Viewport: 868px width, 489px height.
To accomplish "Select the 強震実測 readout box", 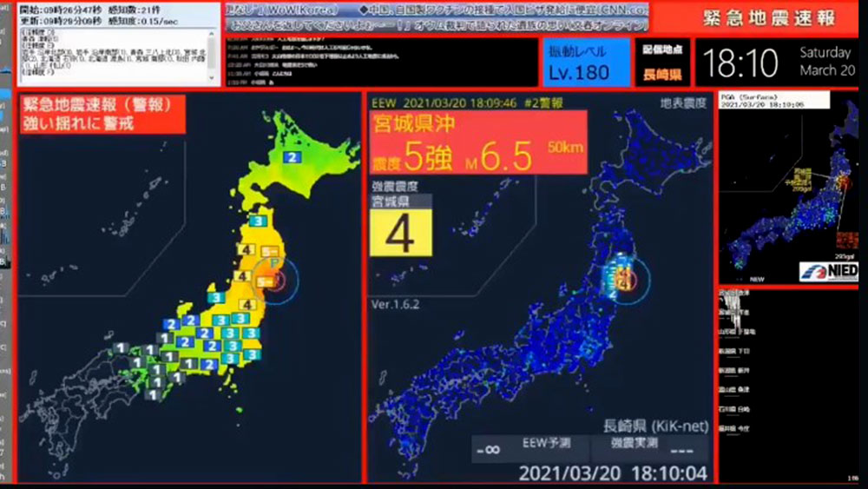I will 646,449.
